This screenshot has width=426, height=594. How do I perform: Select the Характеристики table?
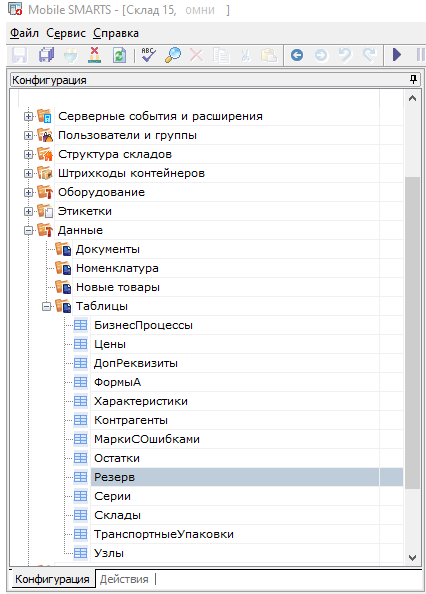click(x=141, y=401)
